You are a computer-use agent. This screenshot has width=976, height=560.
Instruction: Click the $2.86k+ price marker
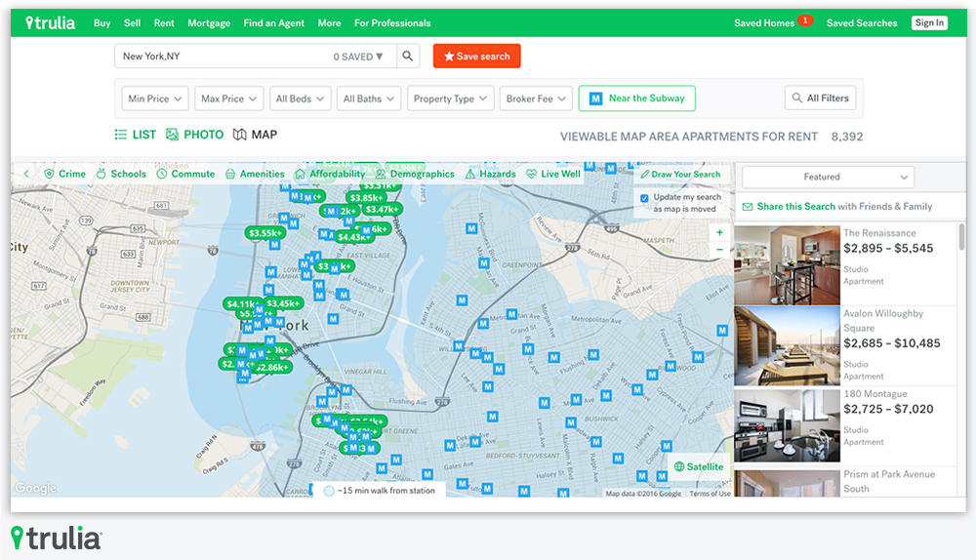[272, 367]
